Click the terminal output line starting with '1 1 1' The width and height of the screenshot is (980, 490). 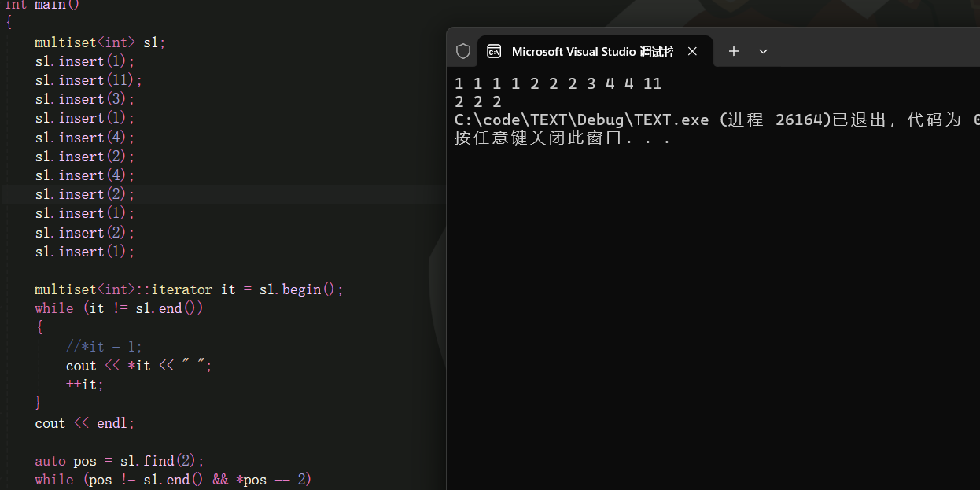point(551,83)
